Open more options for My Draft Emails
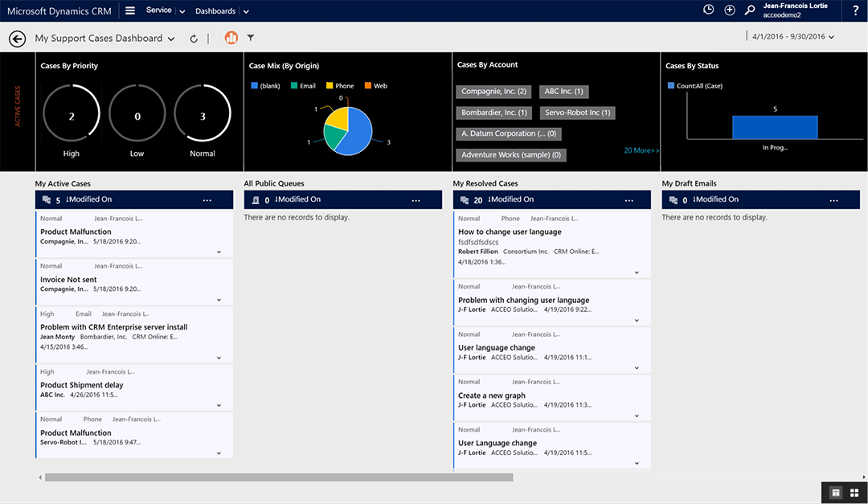 pyautogui.click(x=833, y=200)
